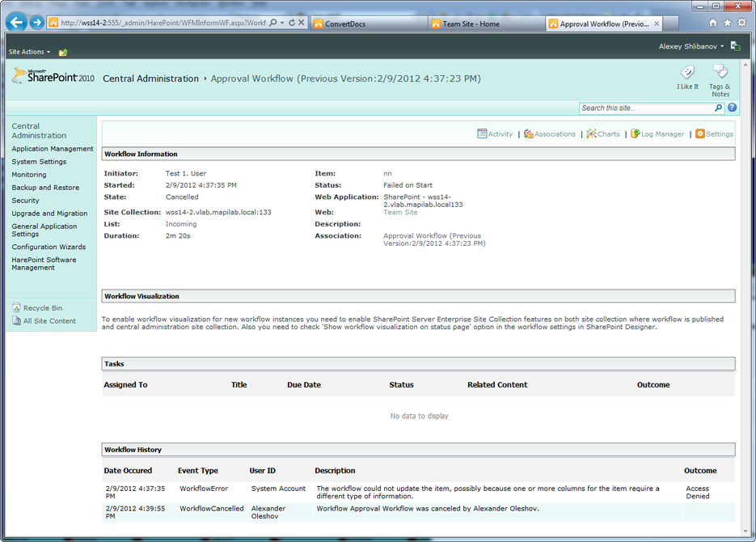The image size is (756, 542).
Task: Switch to the ConvertDocs tab
Action: click(345, 24)
